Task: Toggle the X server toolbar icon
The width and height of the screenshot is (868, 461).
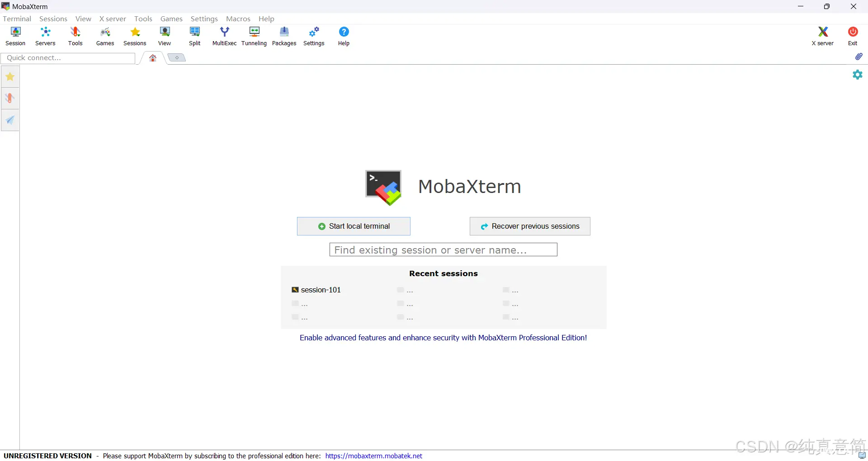Action: (x=823, y=36)
